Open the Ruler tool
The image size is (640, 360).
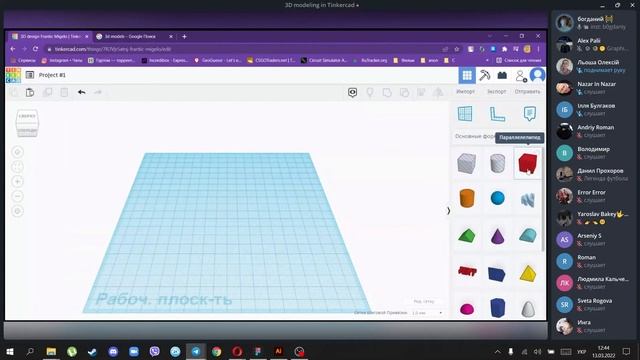coord(497,114)
